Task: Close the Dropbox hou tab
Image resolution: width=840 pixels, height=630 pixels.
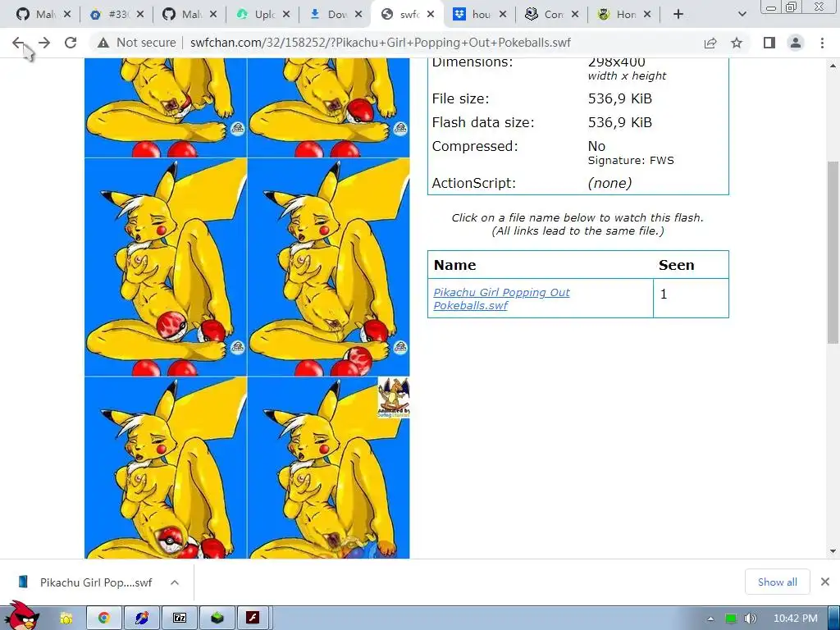Action: tap(503, 15)
